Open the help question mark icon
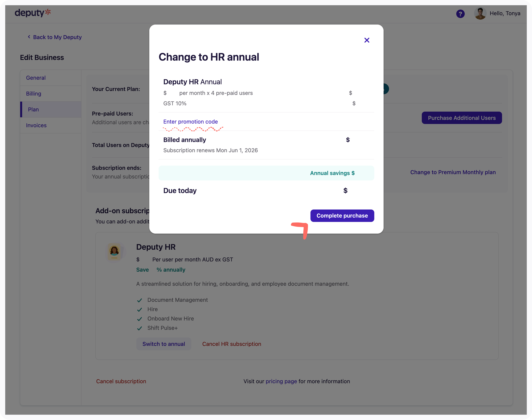 point(460,14)
